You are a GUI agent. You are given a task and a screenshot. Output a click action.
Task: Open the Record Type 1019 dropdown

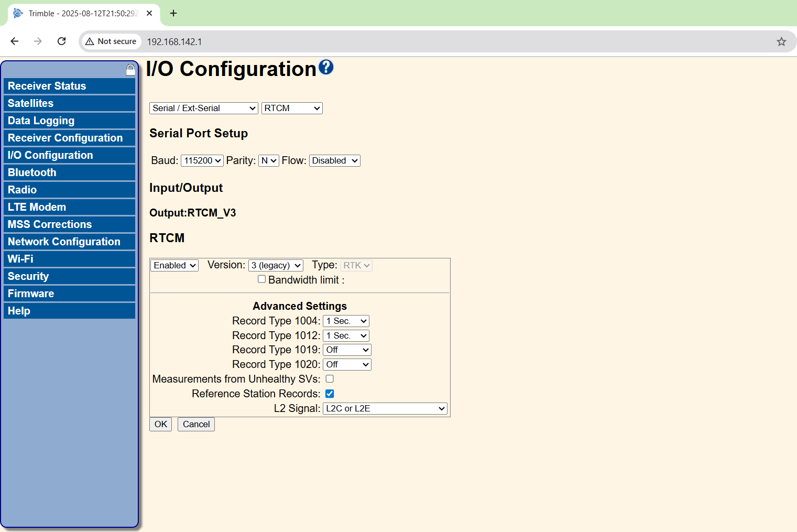[347, 350]
